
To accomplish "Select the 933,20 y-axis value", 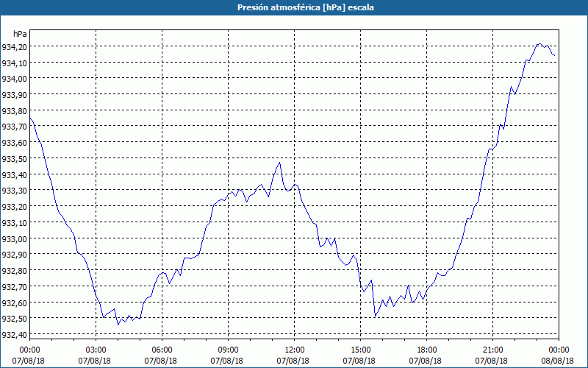I will (x=14, y=207).
